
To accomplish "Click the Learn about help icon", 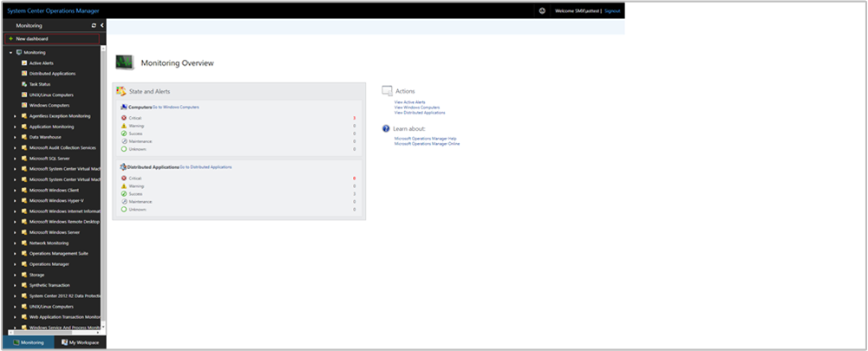I will click(386, 128).
